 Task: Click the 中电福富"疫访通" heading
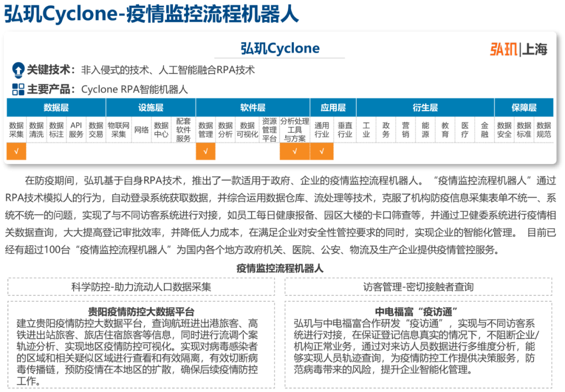(x=416, y=312)
